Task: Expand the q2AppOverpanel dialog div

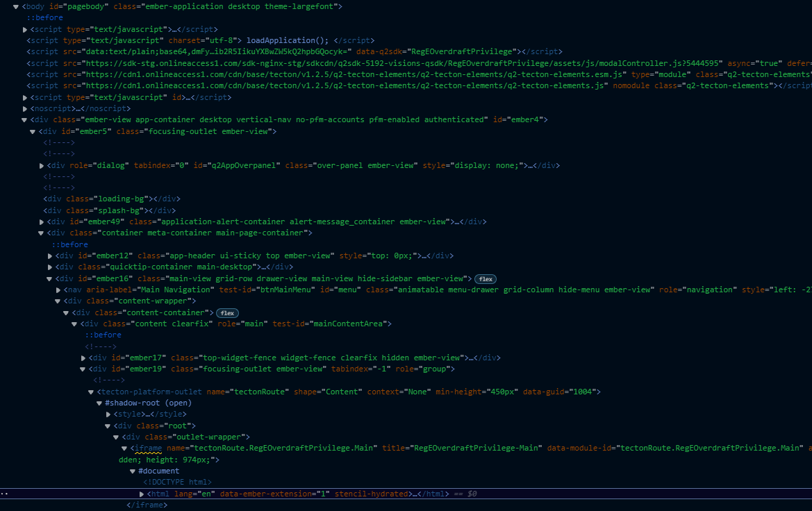Action: (42, 166)
